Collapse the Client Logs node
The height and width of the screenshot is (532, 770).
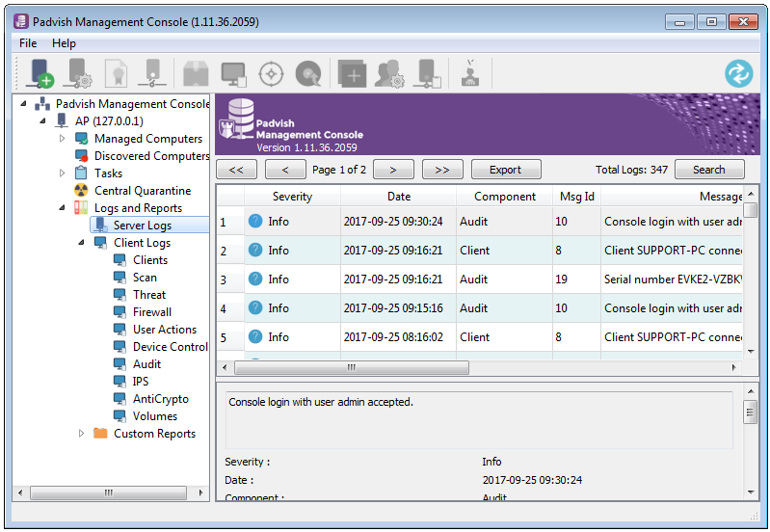tap(81, 242)
